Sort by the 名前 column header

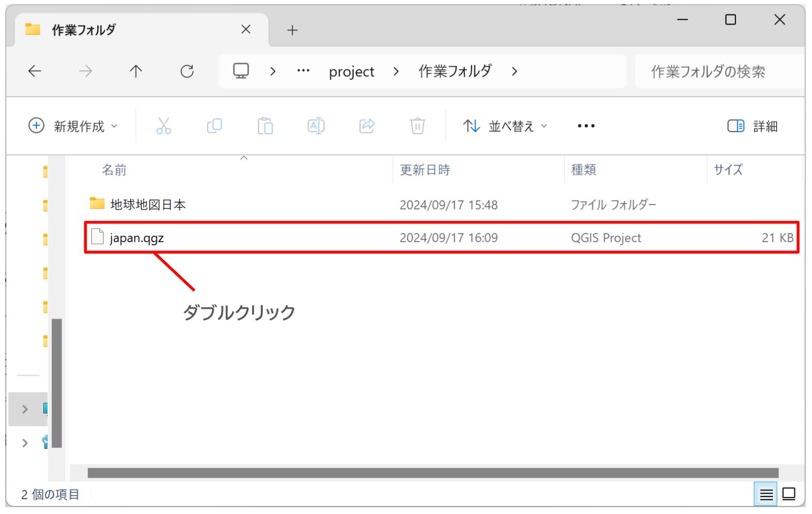pyautogui.click(x=114, y=170)
